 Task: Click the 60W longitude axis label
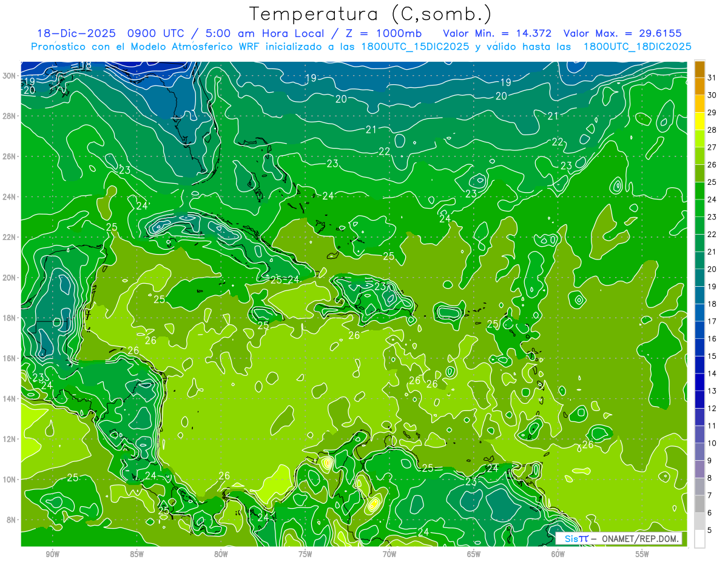[558, 554]
